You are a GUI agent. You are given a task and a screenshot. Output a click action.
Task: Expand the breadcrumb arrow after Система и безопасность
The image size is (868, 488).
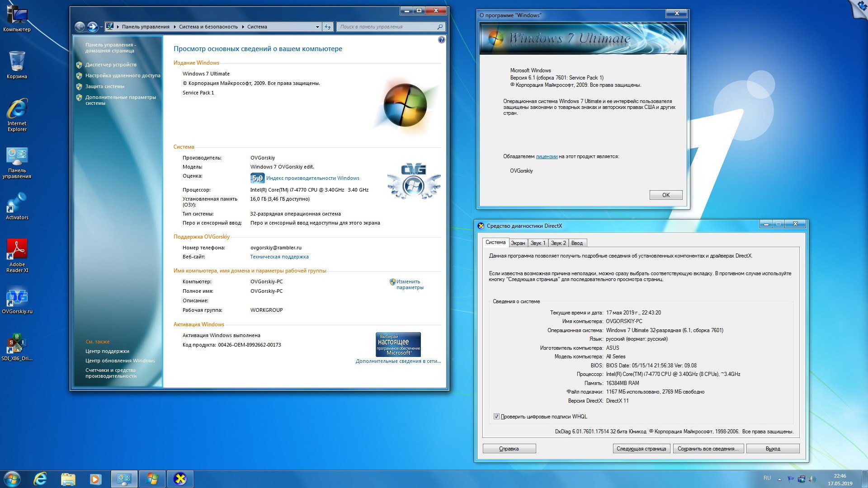tap(243, 27)
